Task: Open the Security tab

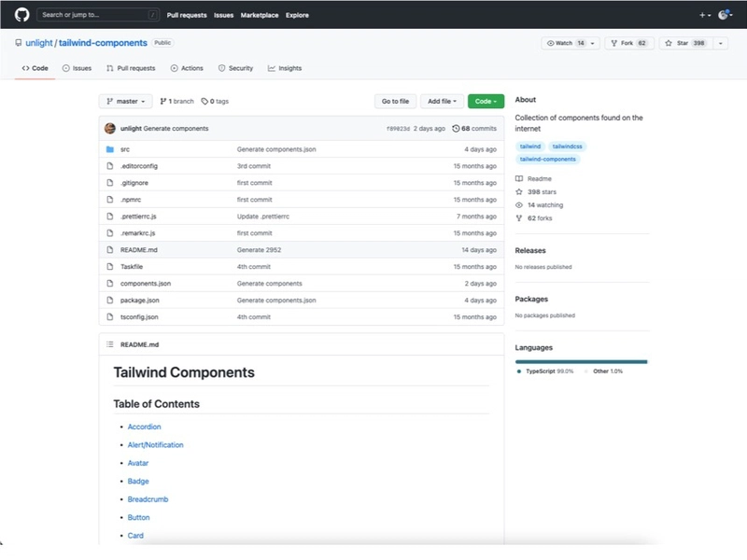Action: click(236, 68)
